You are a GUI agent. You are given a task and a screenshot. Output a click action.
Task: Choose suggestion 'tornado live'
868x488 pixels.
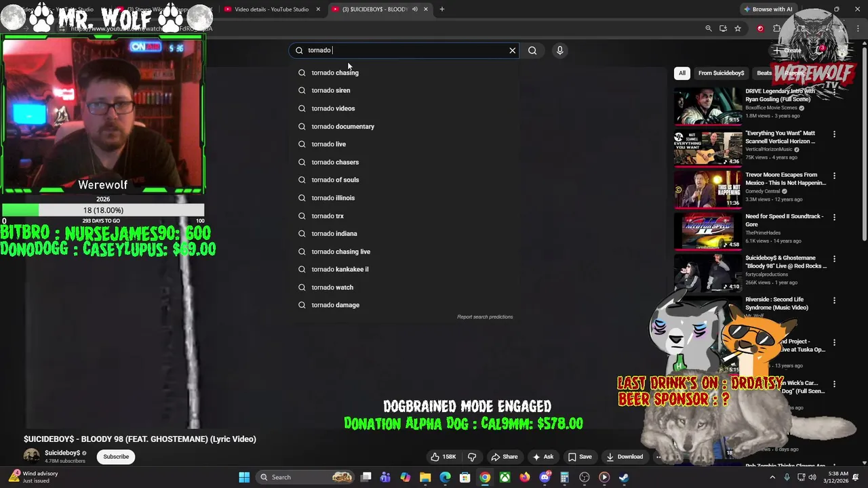[405, 144]
